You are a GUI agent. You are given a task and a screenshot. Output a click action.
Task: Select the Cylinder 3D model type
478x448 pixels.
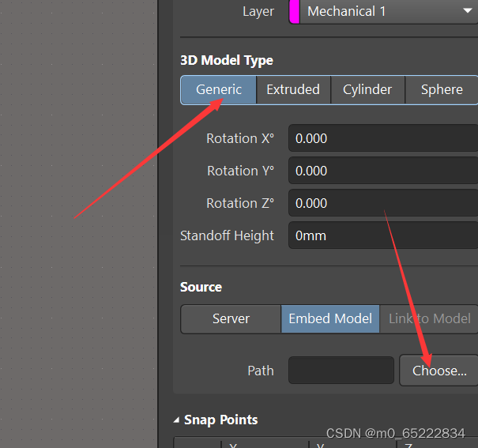coord(367,90)
